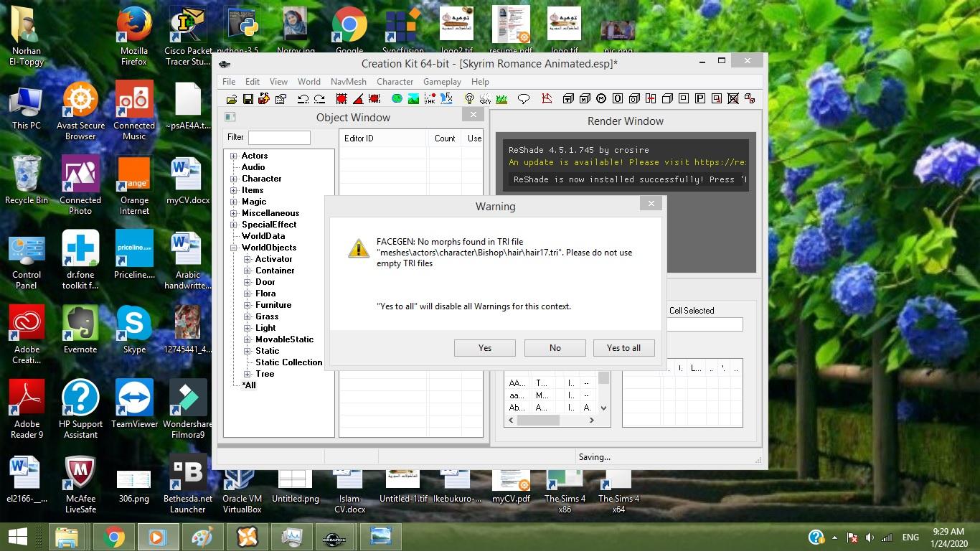Expand the Items tree node
This screenshot has width=980, height=554.
(x=234, y=190)
